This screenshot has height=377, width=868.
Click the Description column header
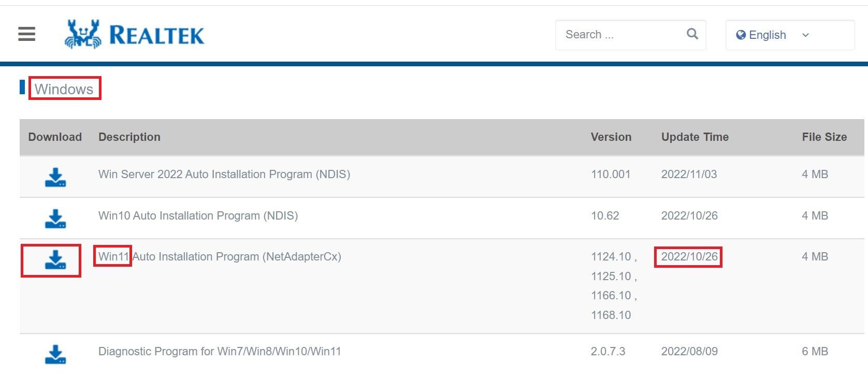click(129, 137)
